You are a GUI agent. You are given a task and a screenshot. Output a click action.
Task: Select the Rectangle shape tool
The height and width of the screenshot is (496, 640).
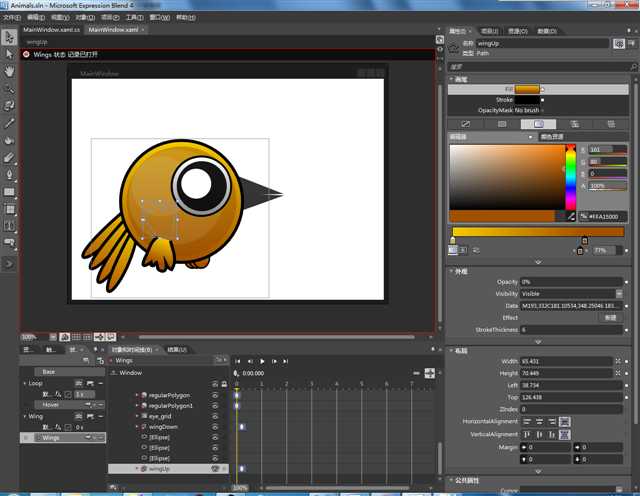pos(9,192)
